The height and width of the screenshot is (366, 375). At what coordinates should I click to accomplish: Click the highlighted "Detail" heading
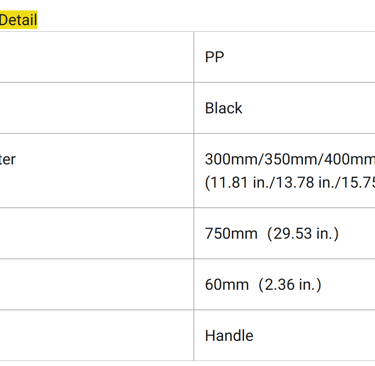click(18, 20)
